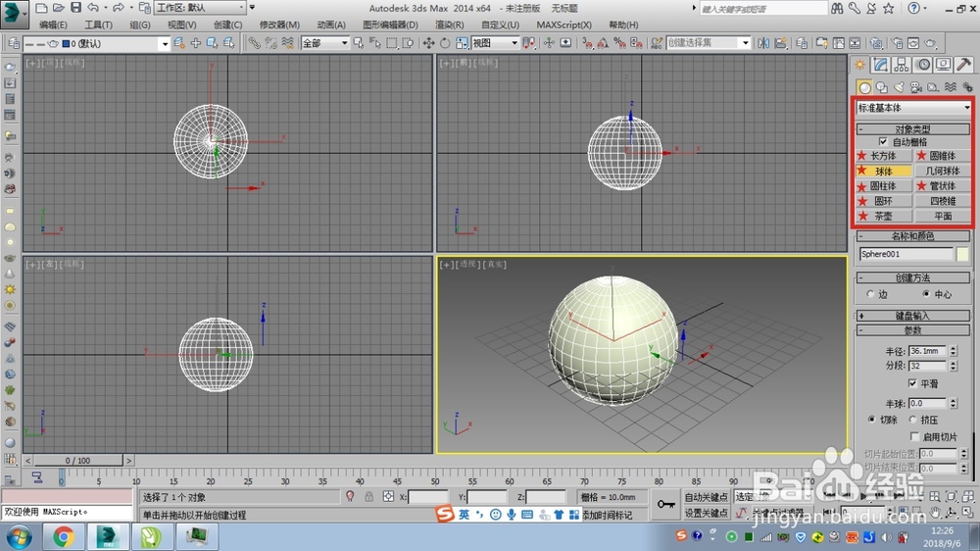Collapse the 对象类型 rollout
The width and height of the screenshot is (980, 551).
[x=912, y=128]
